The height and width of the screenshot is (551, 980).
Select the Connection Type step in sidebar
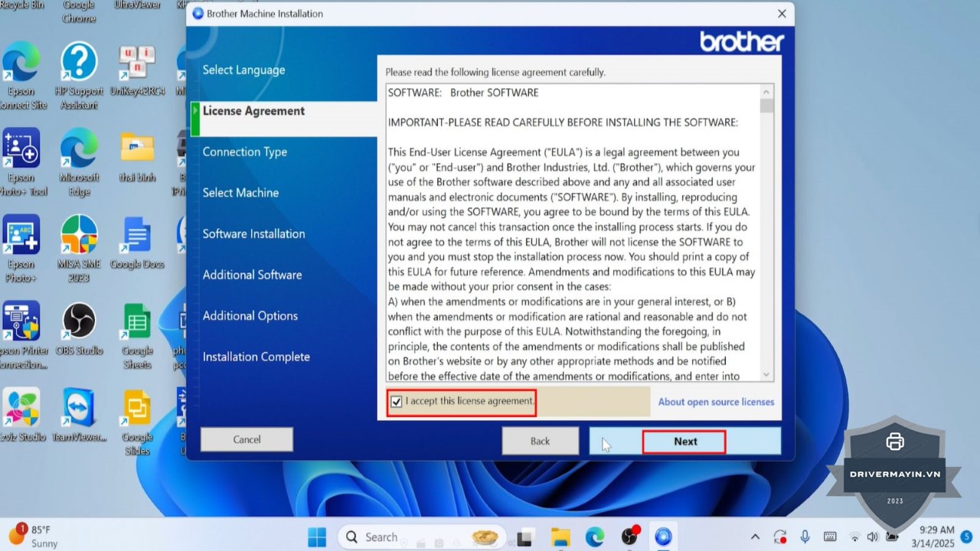245,152
